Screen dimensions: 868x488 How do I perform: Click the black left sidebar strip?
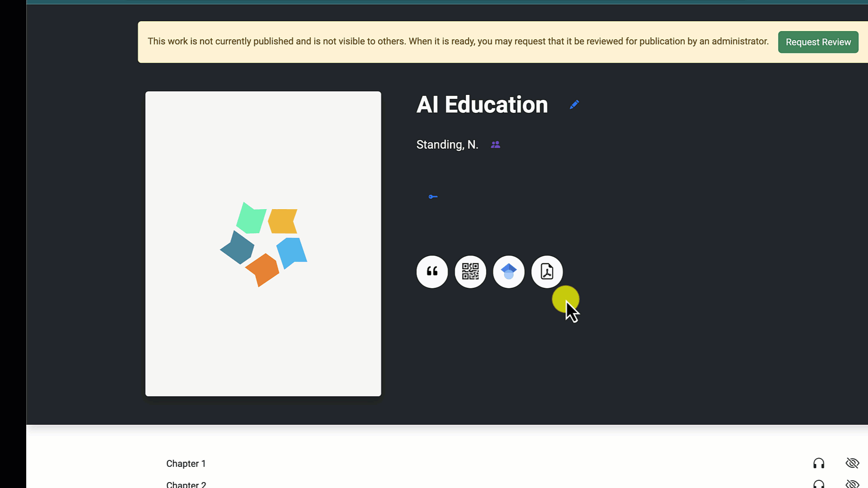[x=13, y=244]
